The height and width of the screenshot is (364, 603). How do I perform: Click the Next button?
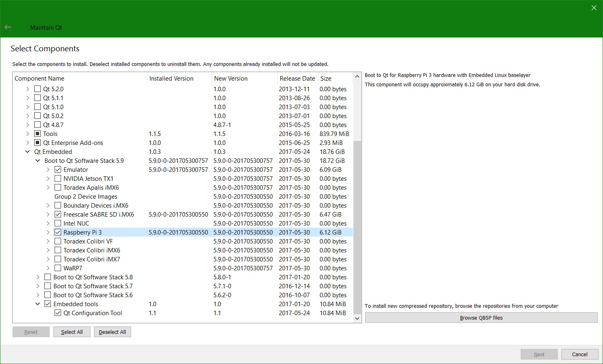(x=539, y=354)
